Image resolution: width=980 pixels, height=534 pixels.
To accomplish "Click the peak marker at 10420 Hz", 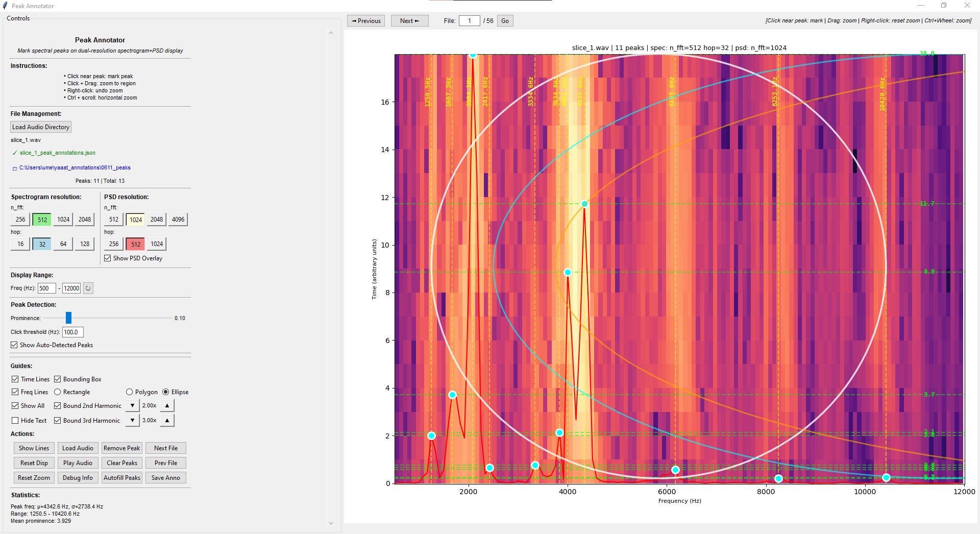I will tap(886, 478).
